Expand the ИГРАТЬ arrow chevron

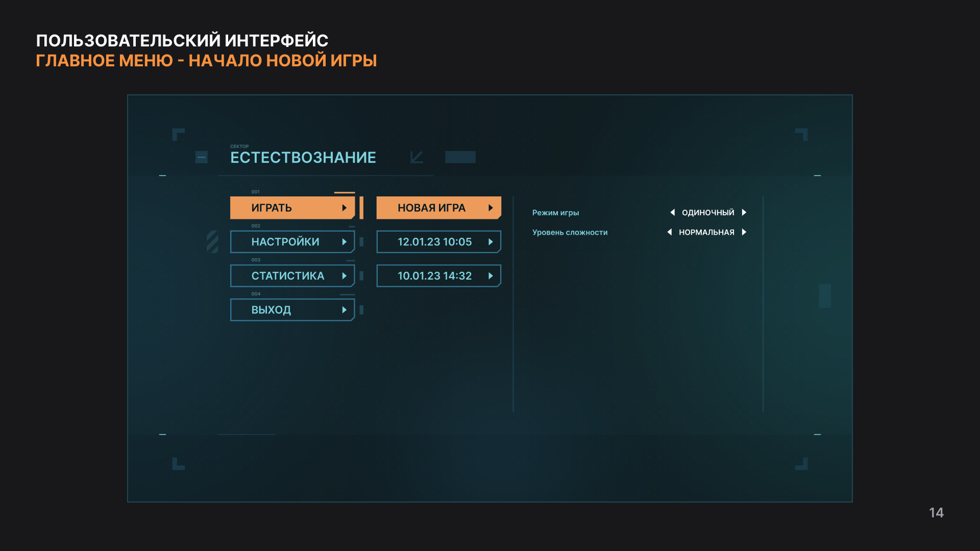coord(345,208)
